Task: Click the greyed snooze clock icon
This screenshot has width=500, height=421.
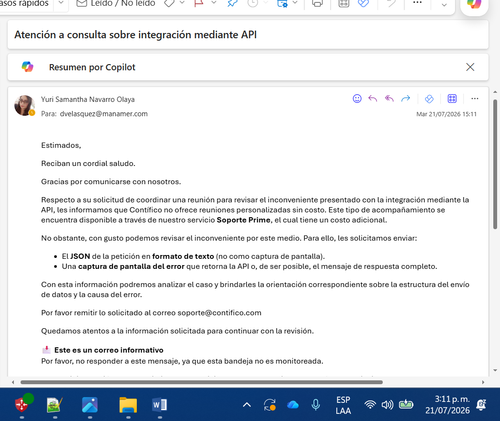Action: pyautogui.click(x=253, y=3)
